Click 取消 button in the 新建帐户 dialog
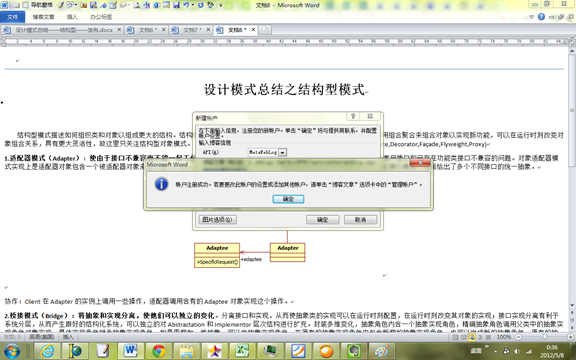Viewport: 576px width, 360px height. click(360, 220)
